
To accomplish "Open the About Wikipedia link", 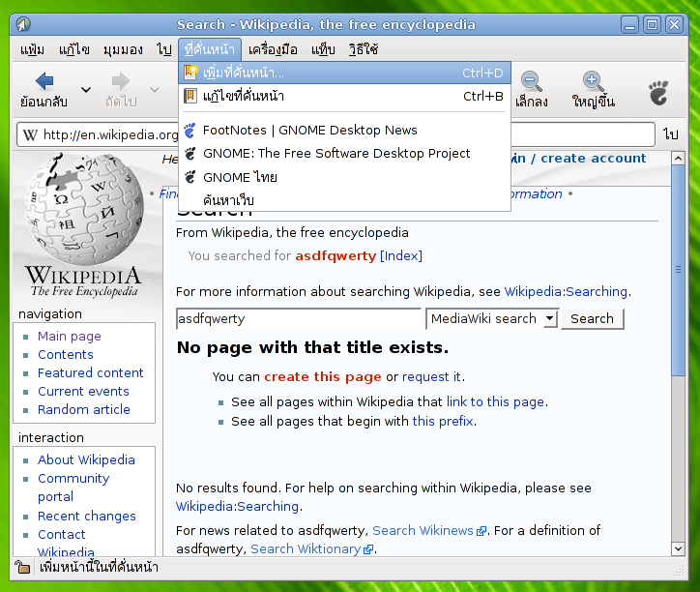I will coord(86,460).
